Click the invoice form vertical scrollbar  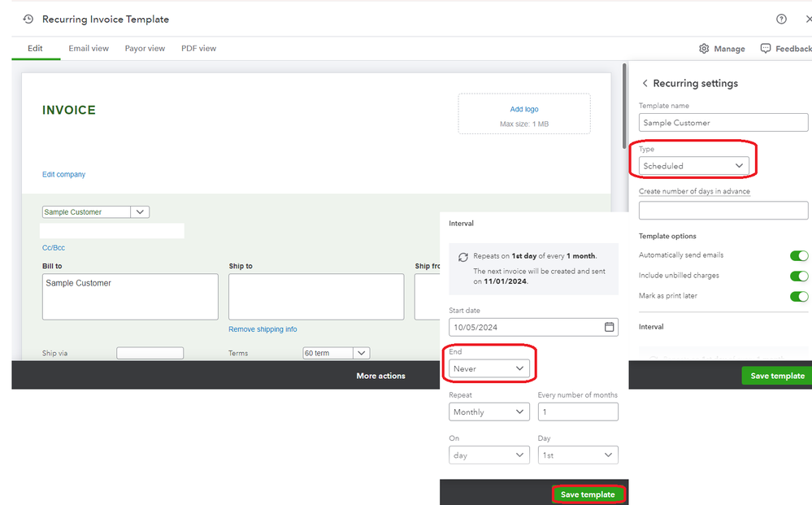pyautogui.click(x=624, y=107)
